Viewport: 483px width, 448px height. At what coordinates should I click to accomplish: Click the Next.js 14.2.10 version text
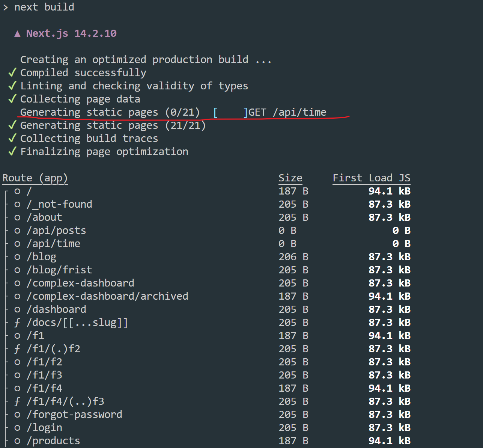(x=71, y=33)
